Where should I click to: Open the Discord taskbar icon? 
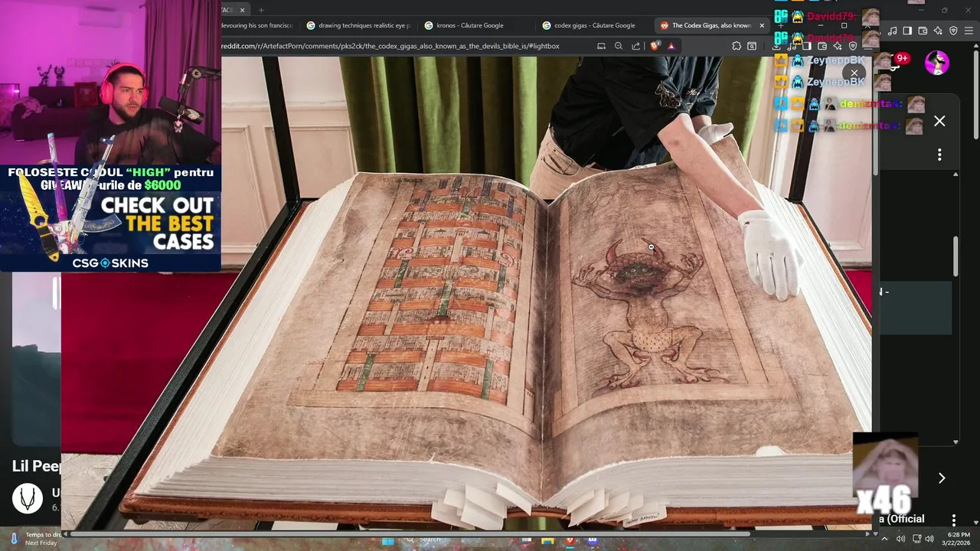(x=593, y=540)
